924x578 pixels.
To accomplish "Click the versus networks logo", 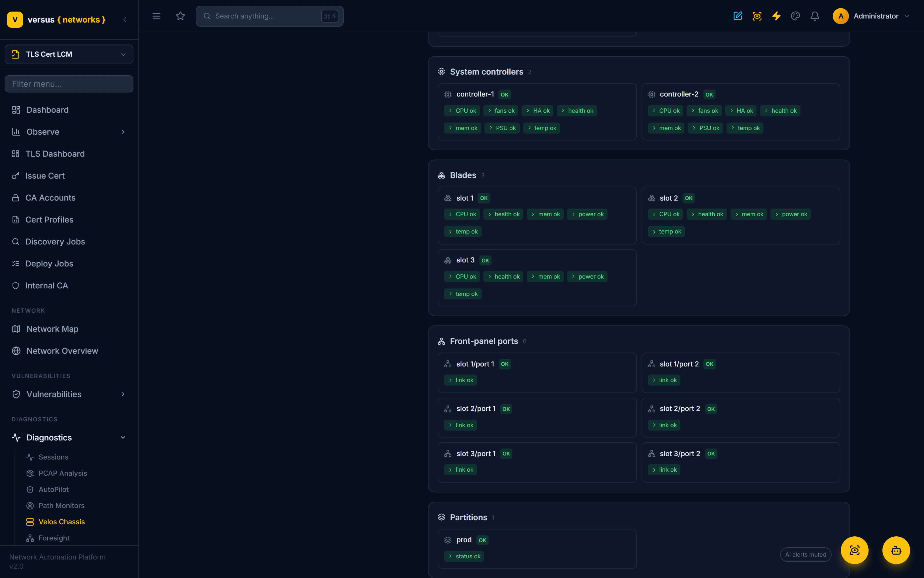I will click(x=57, y=19).
